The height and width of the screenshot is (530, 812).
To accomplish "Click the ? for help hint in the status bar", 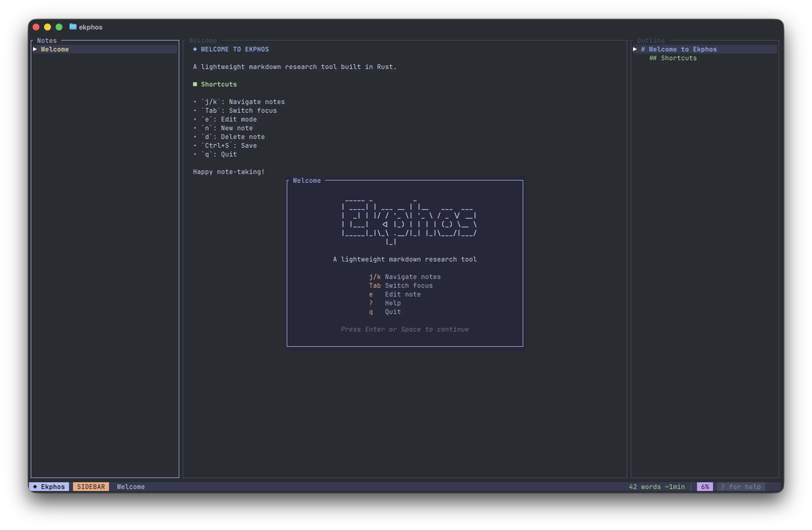I will pos(741,487).
